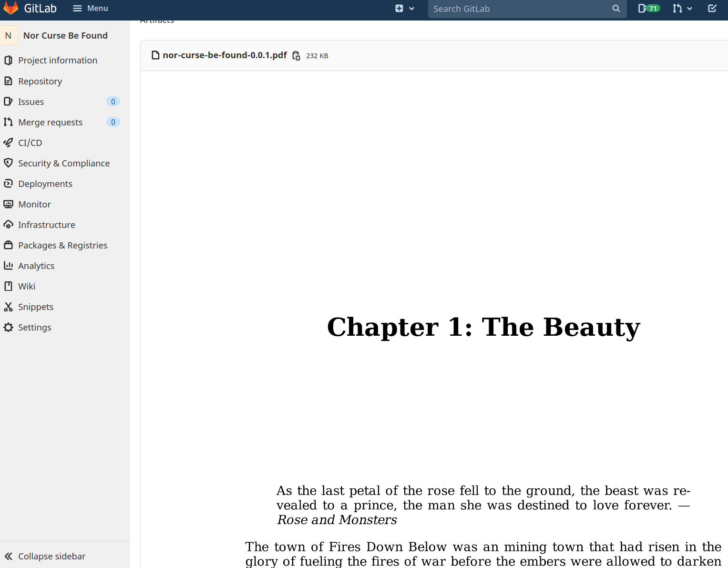
Task: Open the merge requests top-bar icon
Action: tap(677, 9)
